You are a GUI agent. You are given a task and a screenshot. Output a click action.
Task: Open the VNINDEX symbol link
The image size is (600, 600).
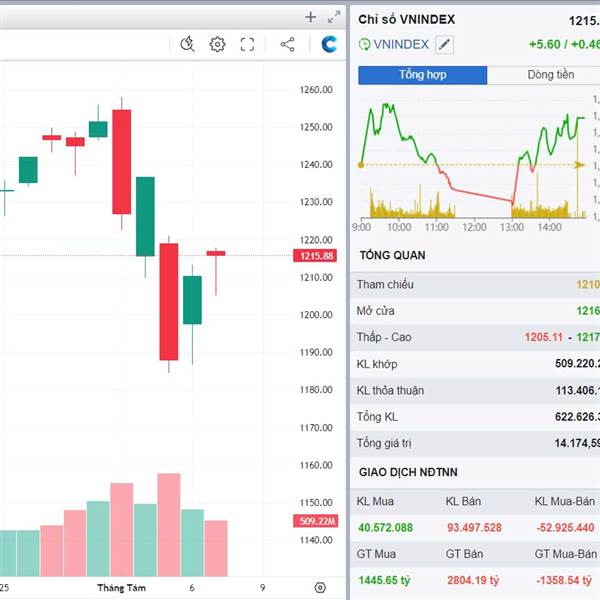point(401,44)
